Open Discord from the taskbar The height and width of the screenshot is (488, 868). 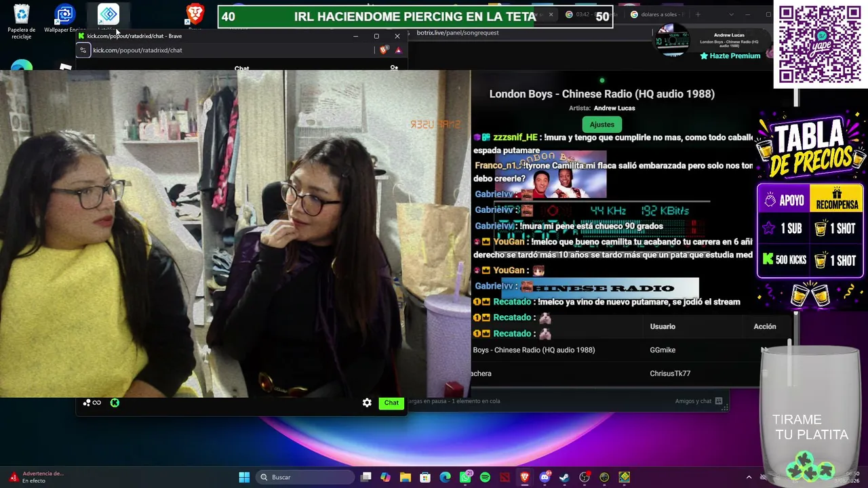point(545,477)
